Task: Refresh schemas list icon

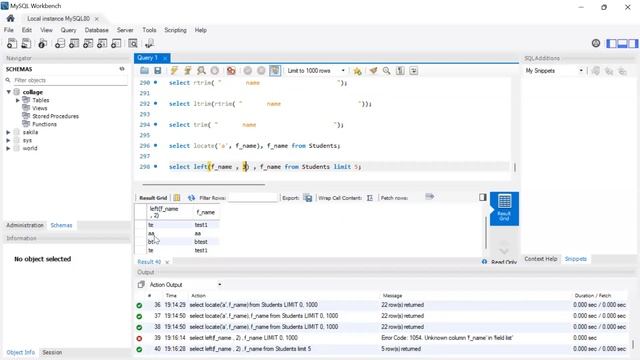Action: pos(122,69)
